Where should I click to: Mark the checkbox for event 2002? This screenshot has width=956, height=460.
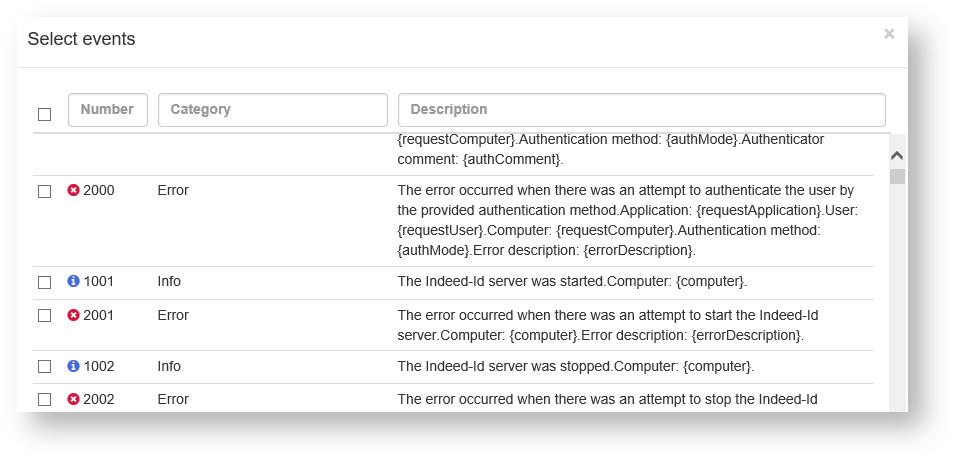pos(44,400)
